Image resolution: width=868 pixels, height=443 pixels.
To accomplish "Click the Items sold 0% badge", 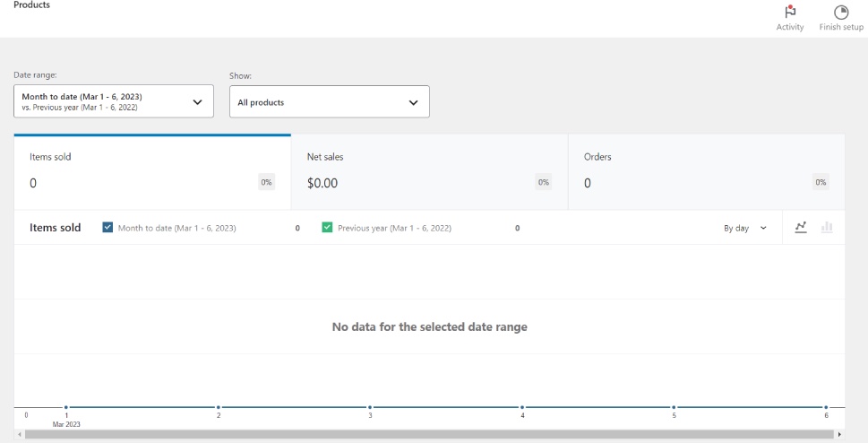I will [x=266, y=182].
